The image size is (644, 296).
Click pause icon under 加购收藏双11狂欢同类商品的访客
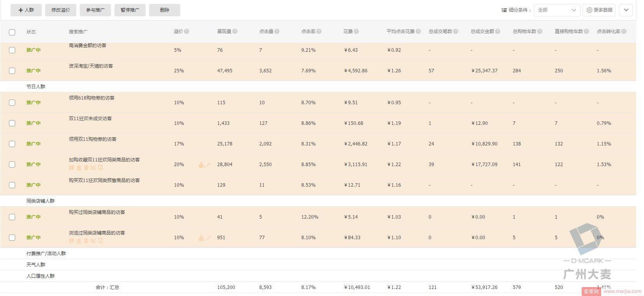(x=72, y=168)
